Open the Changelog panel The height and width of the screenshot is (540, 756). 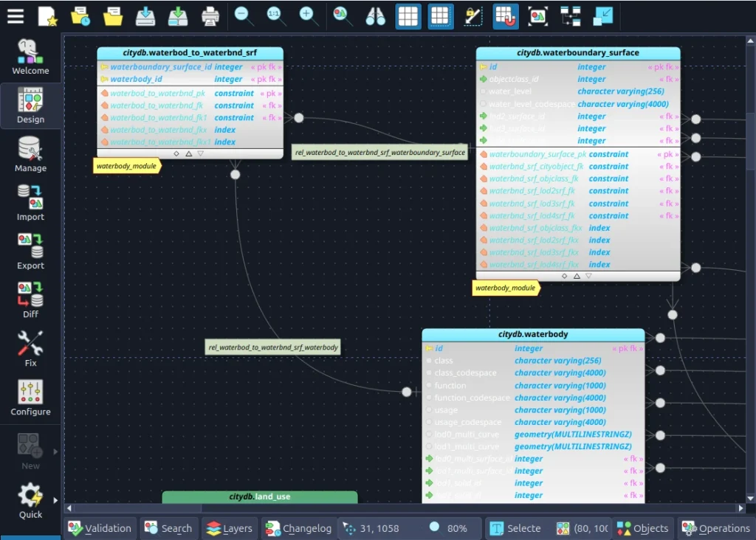point(299,528)
